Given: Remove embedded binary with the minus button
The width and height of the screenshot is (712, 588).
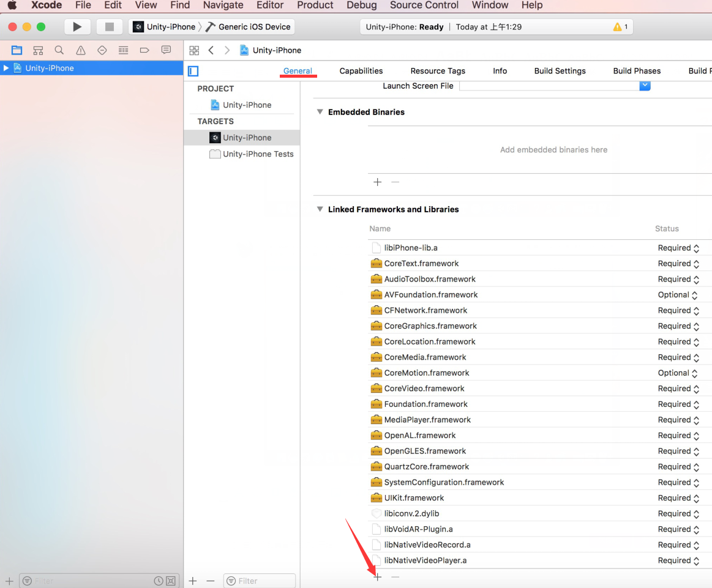Looking at the screenshot, I should (x=395, y=182).
